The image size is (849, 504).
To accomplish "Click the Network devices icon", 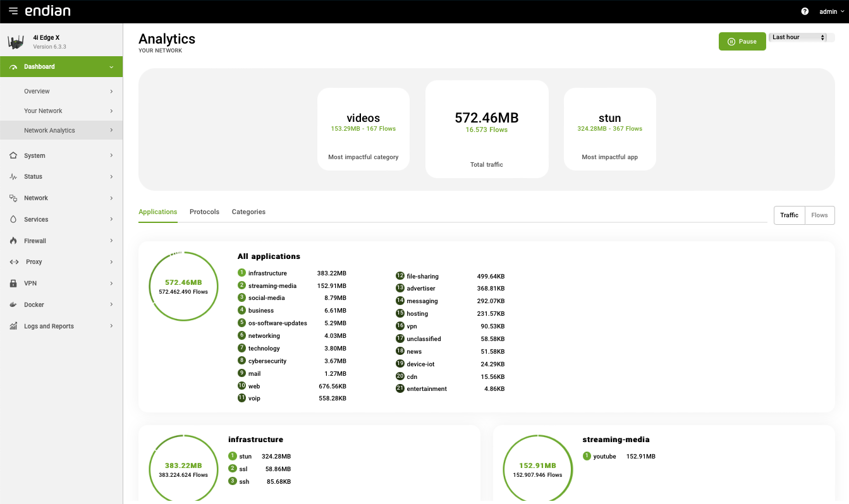I will click(13, 198).
